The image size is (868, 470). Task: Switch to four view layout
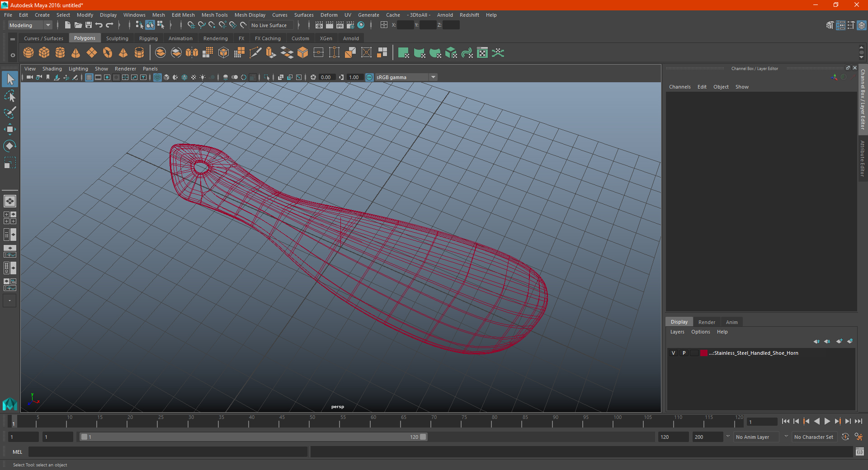(x=9, y=218)
